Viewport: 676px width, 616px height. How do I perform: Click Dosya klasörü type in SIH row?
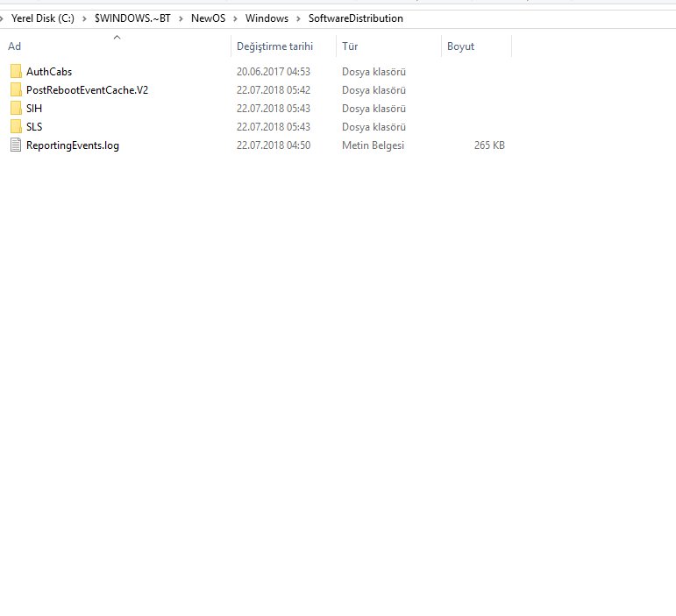[x=374, y=108]
